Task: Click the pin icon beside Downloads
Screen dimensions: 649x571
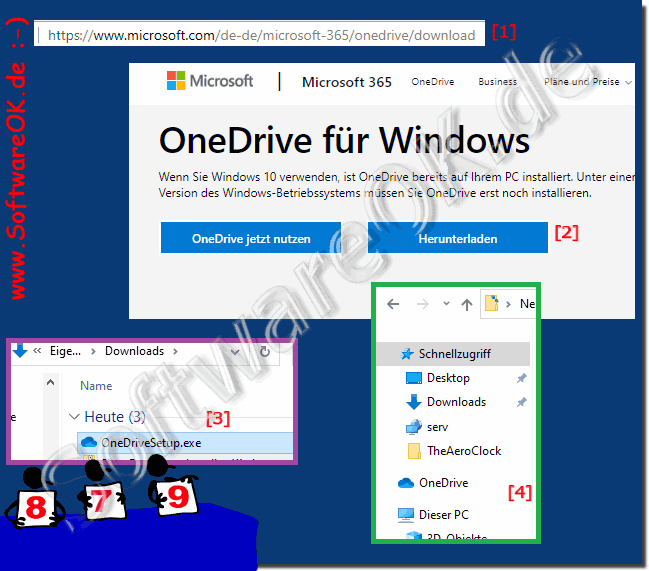Action: click(x=522, y=402)
